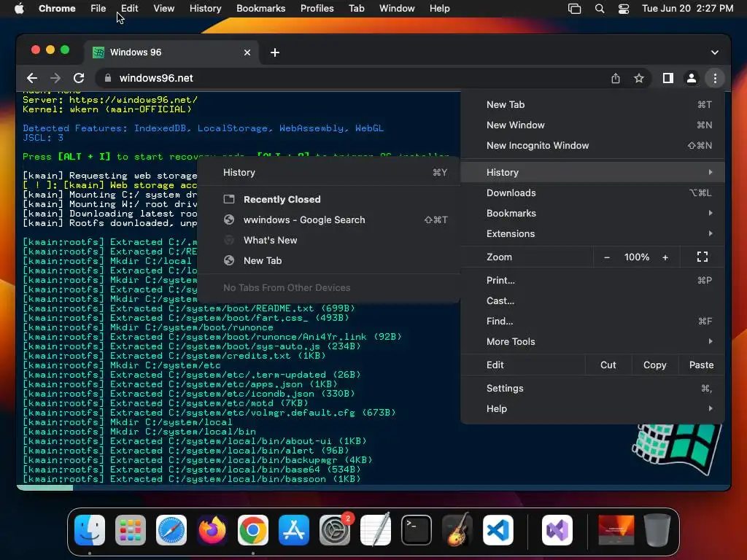Choose Cast... in Chrome menu
747x560 pixels.
click(592, 301)
